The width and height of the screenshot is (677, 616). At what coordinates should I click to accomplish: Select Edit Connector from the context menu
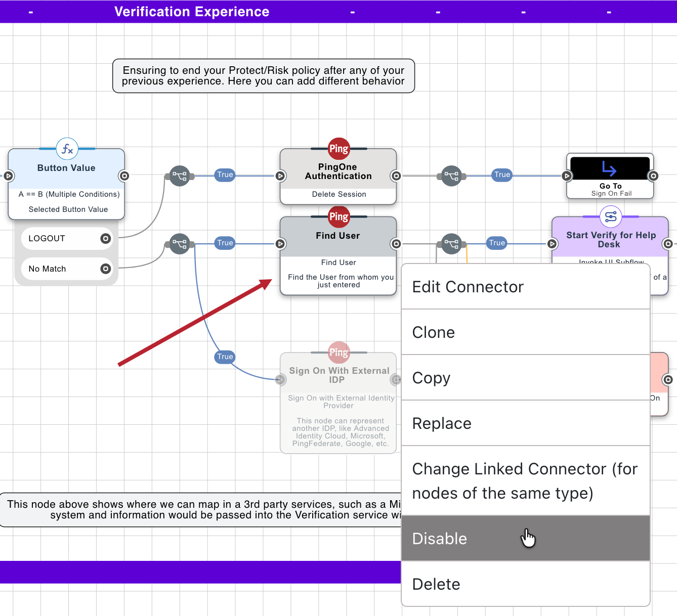tap(468, 287)
